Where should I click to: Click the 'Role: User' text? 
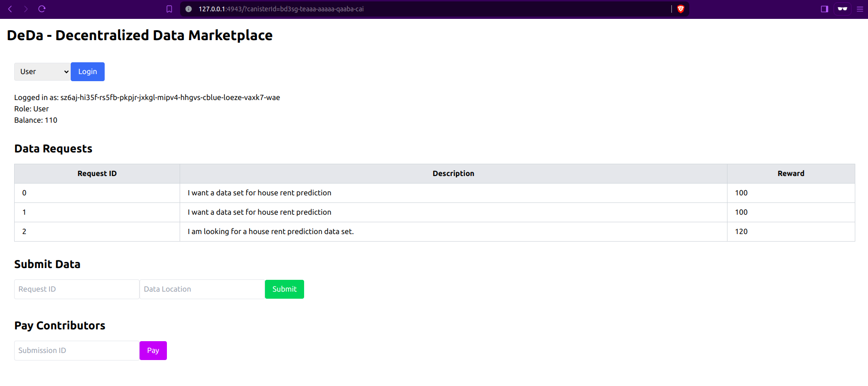[32, 109]
